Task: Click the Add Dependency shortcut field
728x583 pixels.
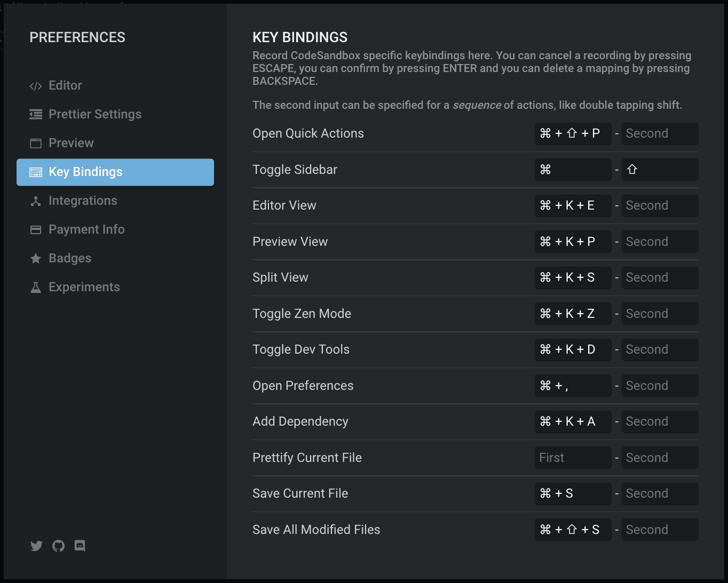Action: 573,421
